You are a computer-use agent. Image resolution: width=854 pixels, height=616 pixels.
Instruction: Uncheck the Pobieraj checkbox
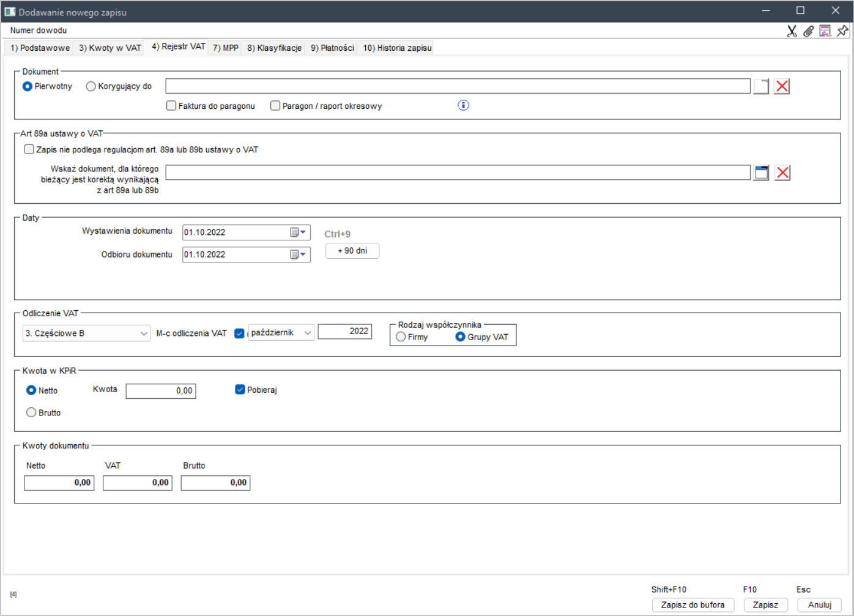tap(240, 390)
